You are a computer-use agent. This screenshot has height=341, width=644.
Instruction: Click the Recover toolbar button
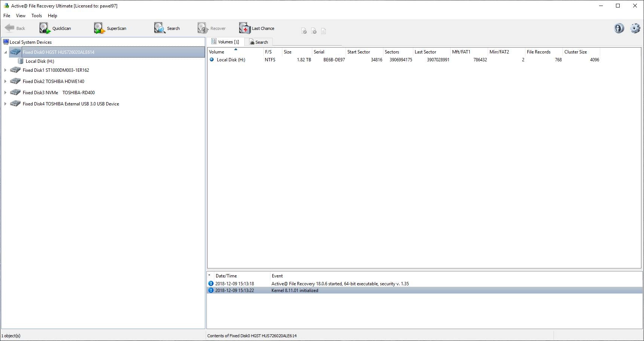coord(211,28)
